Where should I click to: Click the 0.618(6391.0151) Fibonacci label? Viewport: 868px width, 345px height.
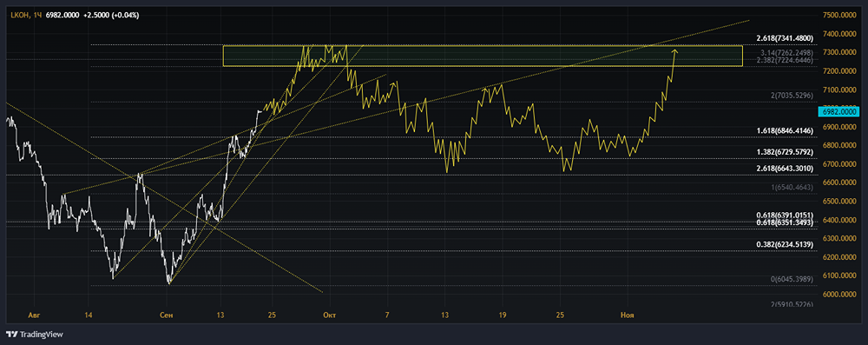point(785,216)
